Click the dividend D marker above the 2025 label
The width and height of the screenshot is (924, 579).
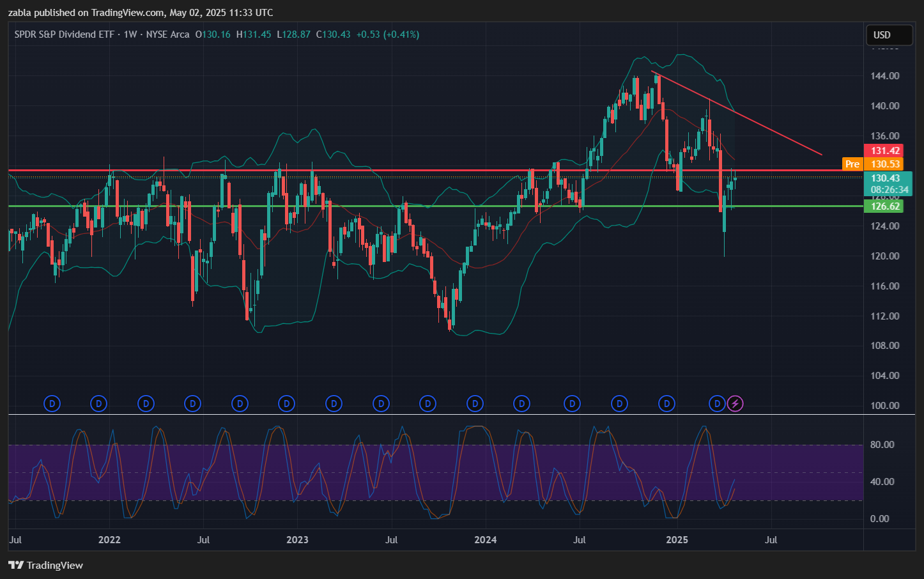point(666,403)
